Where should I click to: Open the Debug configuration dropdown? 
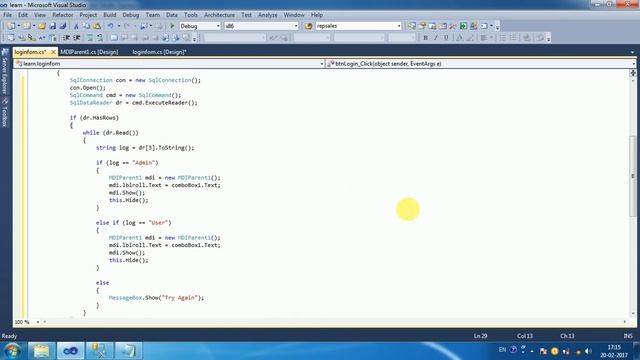pyautogui.click(x=218, y=26)
